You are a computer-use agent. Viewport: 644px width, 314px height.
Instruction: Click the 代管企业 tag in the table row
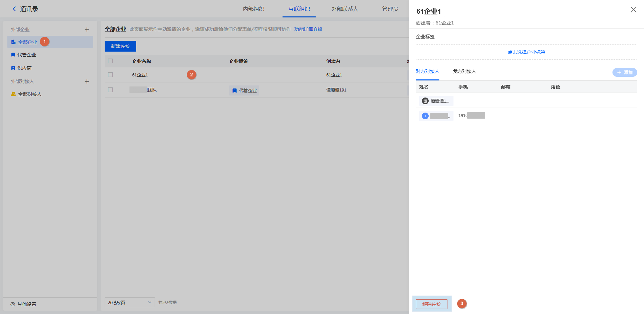tap(244, 90)
